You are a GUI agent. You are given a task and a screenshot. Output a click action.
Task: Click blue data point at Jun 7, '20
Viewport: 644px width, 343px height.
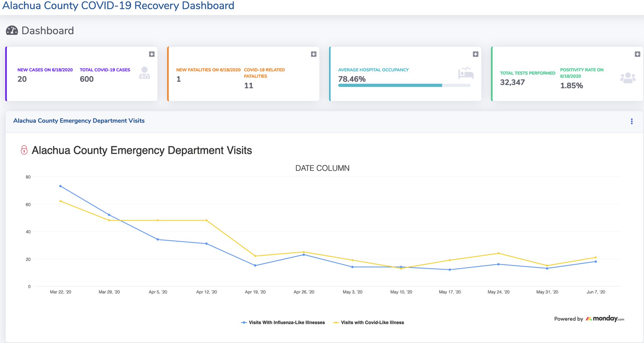(x=596, y=261)
